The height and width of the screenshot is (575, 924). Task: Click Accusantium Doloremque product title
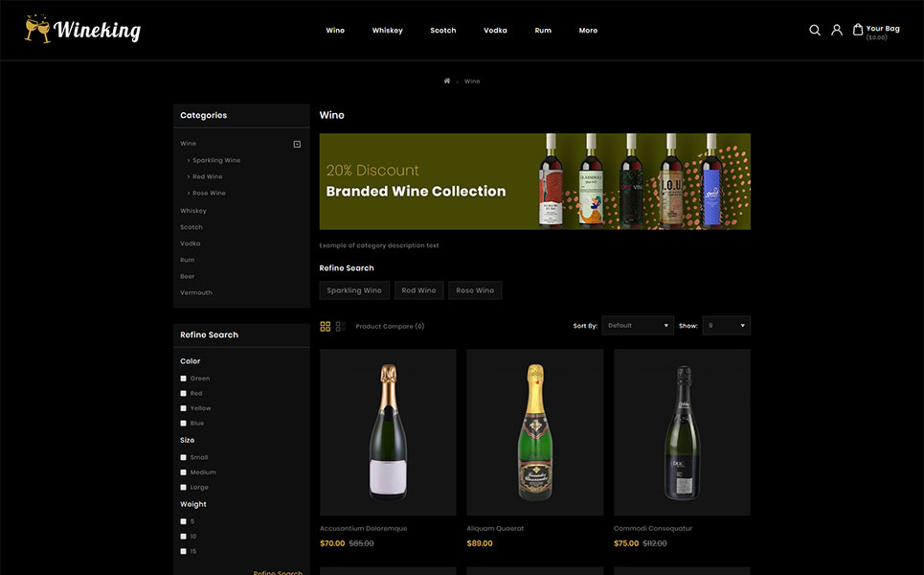364,529
